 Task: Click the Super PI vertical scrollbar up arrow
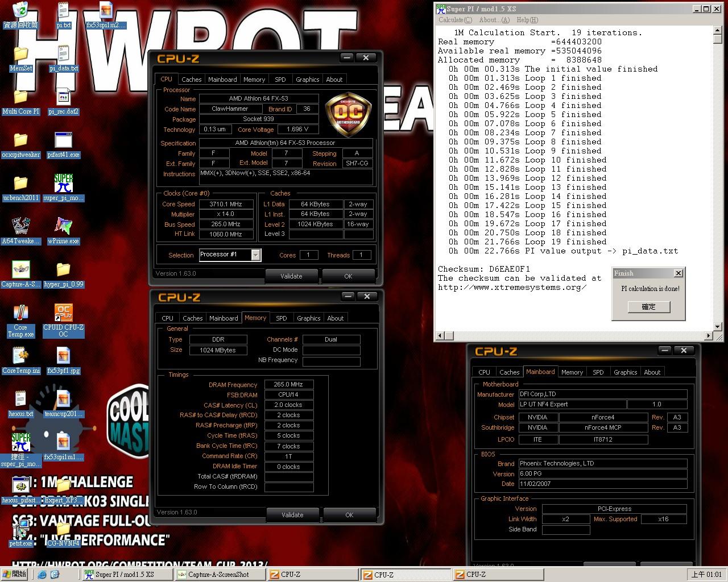tap(717, 31)
